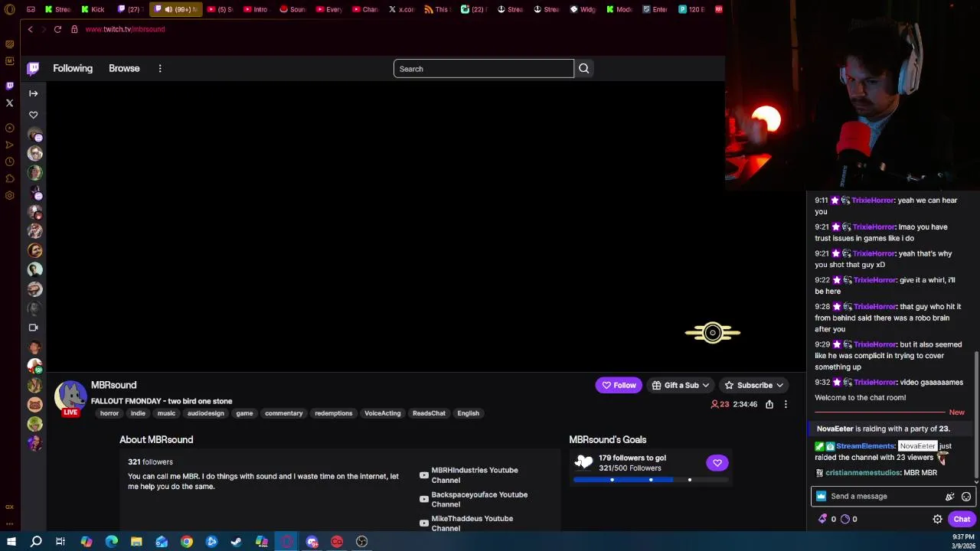Click the channel points icon below chat
Viewport: 980px width, 551px height.
point(845,519)
